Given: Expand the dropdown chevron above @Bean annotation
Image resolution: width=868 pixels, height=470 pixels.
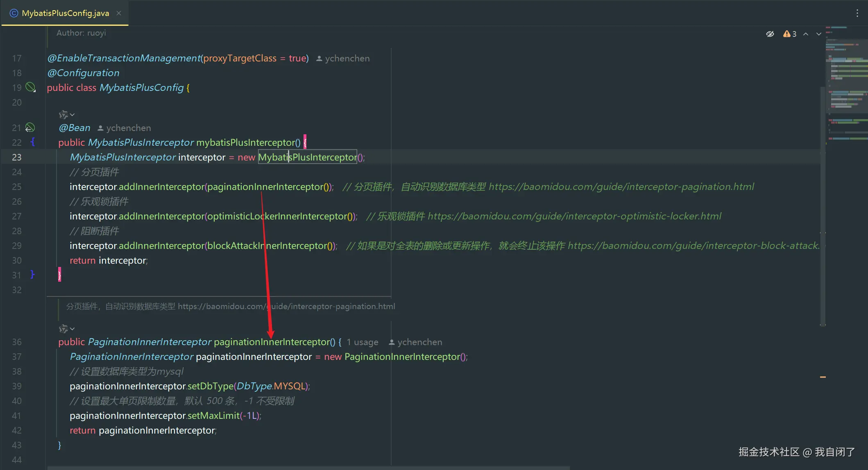Looking at the screenshot, I should point(73,115).
